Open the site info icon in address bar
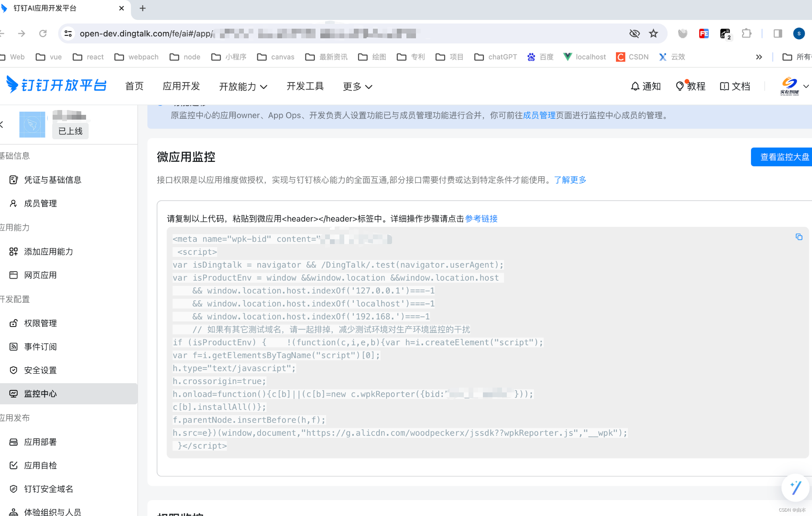Image resolution: width=812 pixels, height=516 pixels. [68, 33]
